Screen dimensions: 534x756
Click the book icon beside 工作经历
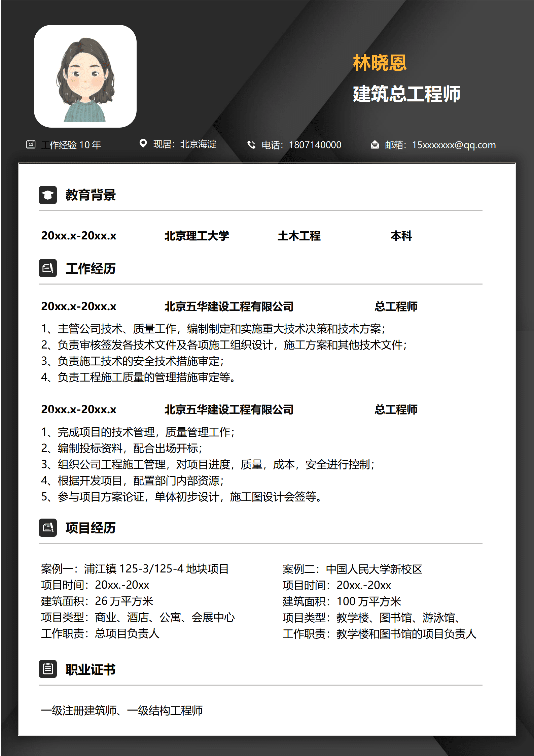(x=48, y=268)
